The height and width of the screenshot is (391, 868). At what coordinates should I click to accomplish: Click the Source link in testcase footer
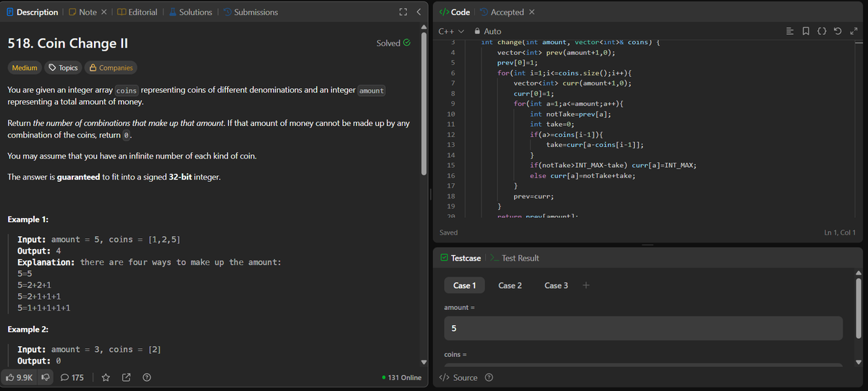(458, 378)
